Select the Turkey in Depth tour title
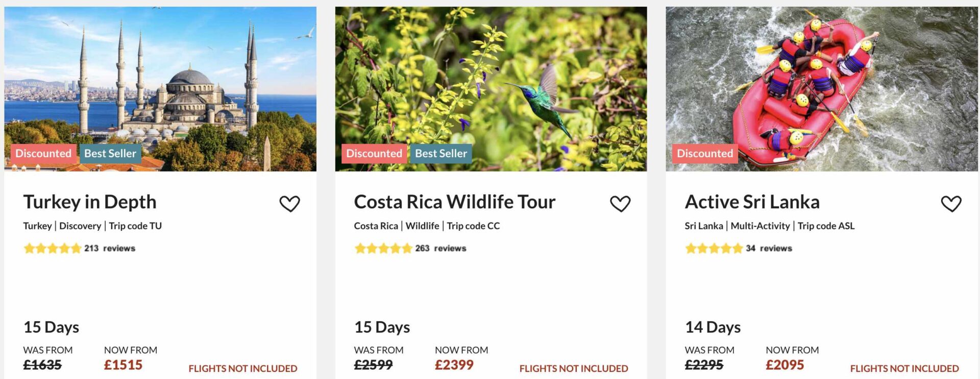 pyautogui.click(x=90, y=202)
